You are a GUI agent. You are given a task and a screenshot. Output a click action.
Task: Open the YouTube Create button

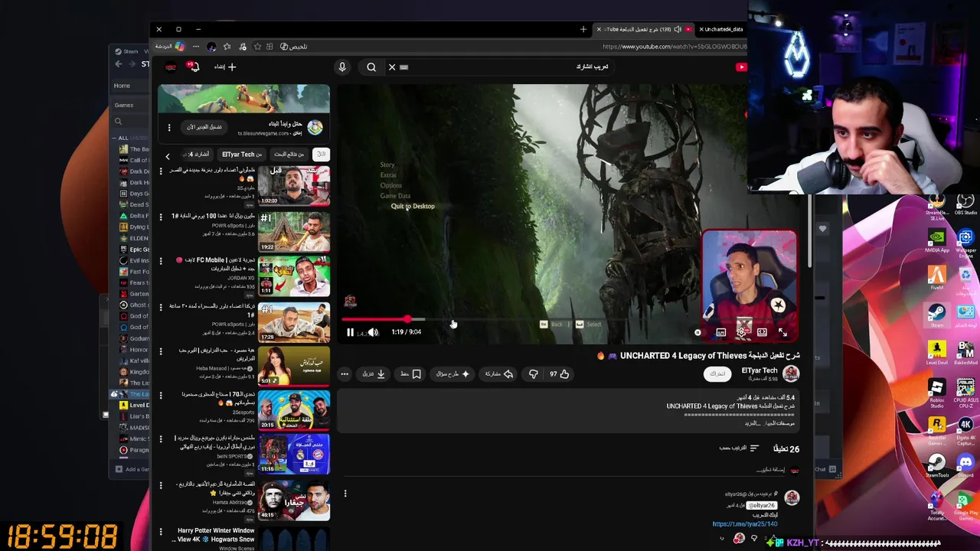click(225, 67)
